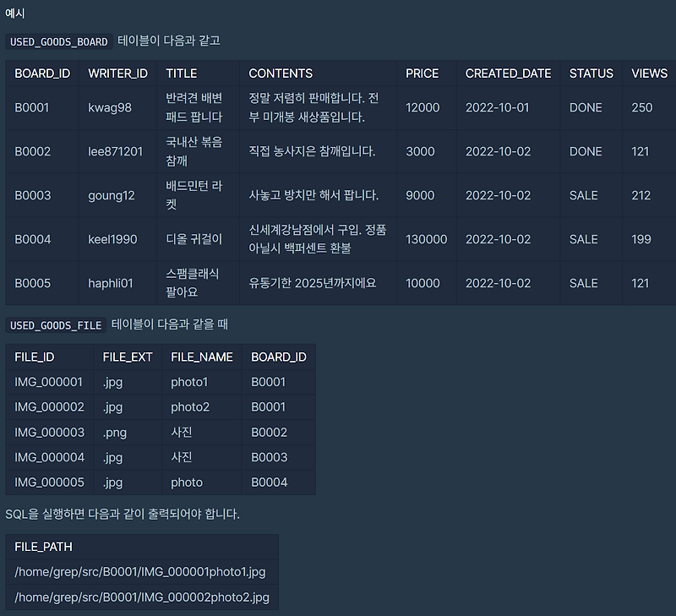Click the 예시 heading
The image size is (676, 616).
tap(14, 14)
